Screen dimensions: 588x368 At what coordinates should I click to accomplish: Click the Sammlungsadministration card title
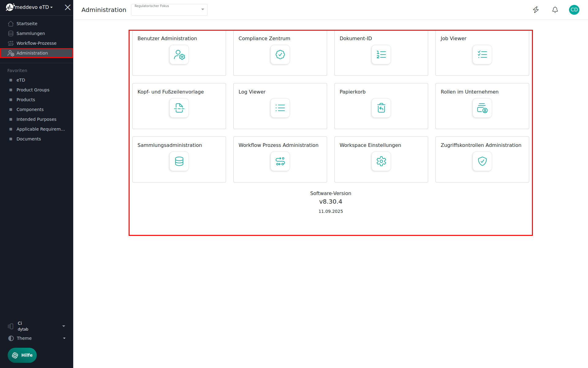coord(170,145)
